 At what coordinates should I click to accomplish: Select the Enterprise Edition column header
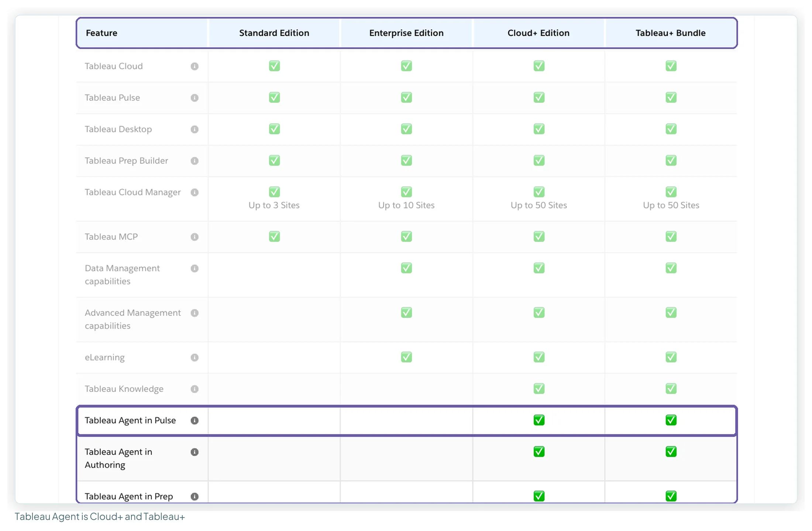[x=406, y=33]
